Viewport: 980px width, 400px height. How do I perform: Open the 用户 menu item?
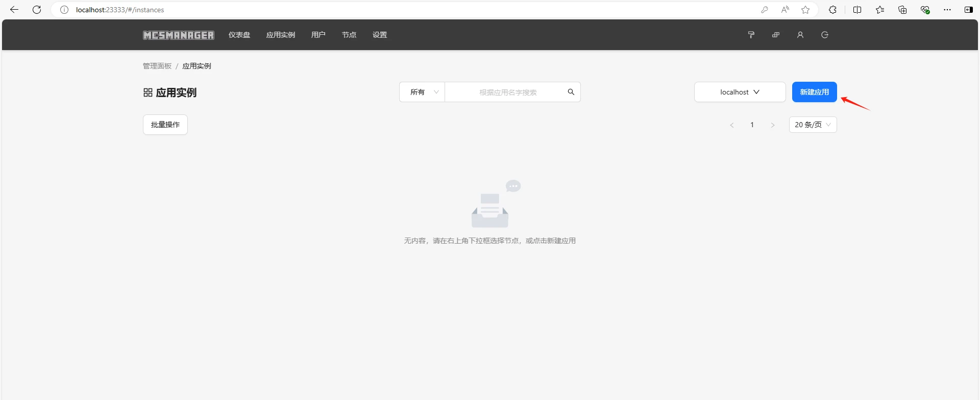318,35
